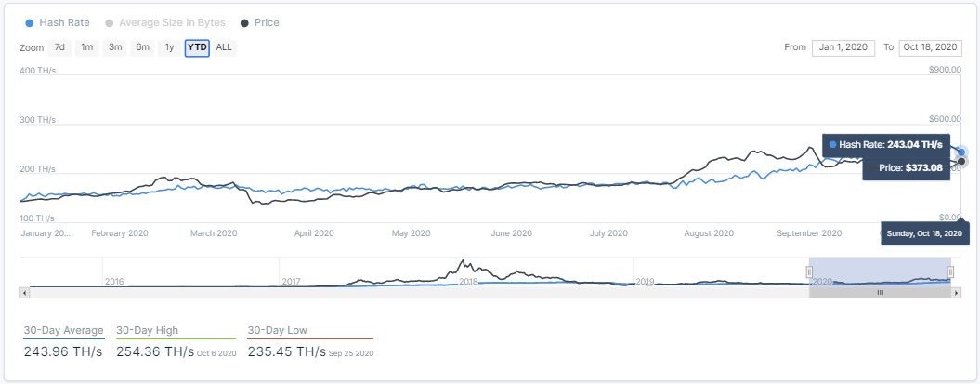
Task: Show ALL time range
Action: pos(224,47)
